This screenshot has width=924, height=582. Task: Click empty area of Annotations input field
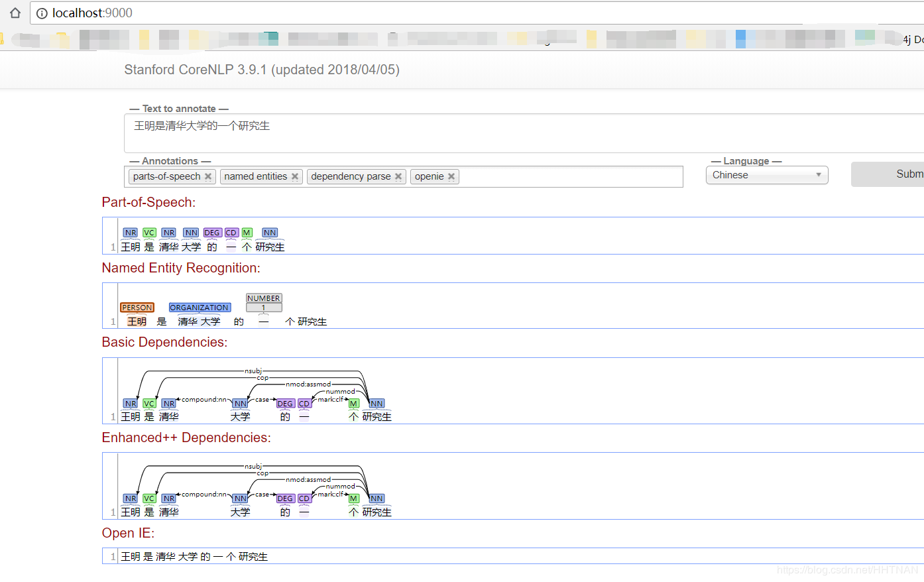click(x=570, y=176)
